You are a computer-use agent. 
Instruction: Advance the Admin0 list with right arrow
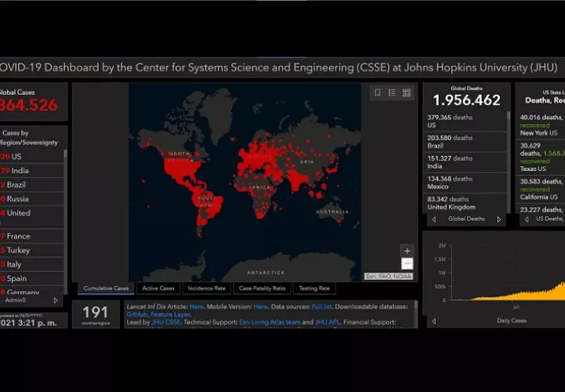(x=56, y=300)
